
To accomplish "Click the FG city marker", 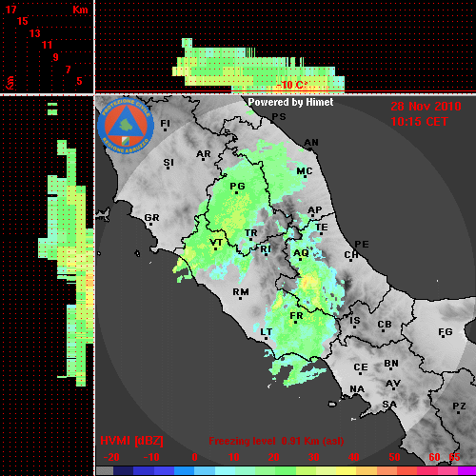I will (444, 338).
